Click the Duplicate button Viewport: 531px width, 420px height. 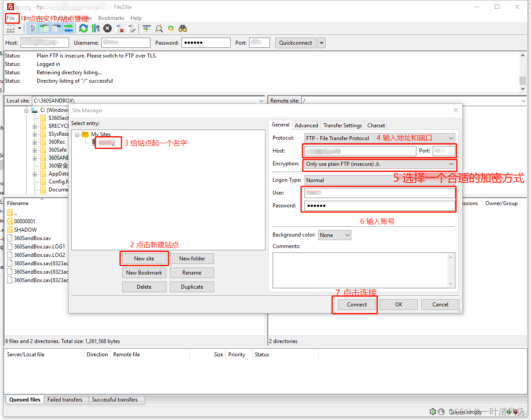pos(192,287)
